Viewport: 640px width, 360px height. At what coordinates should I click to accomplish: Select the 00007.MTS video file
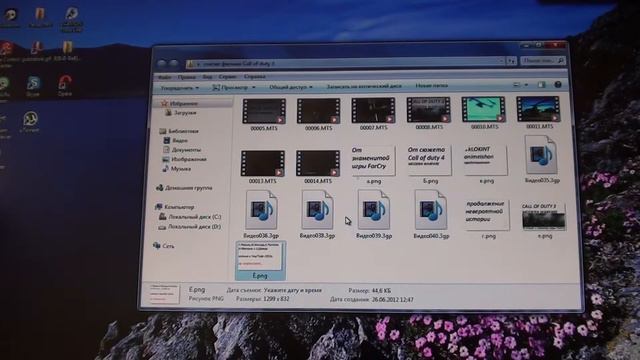pyautogui.click(x=373, y=110)
